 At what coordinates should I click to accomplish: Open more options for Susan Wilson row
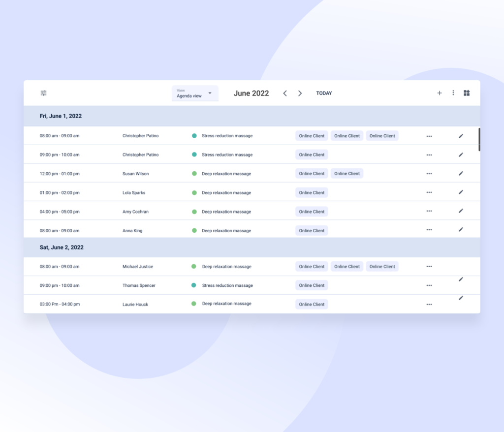[429, 174]
